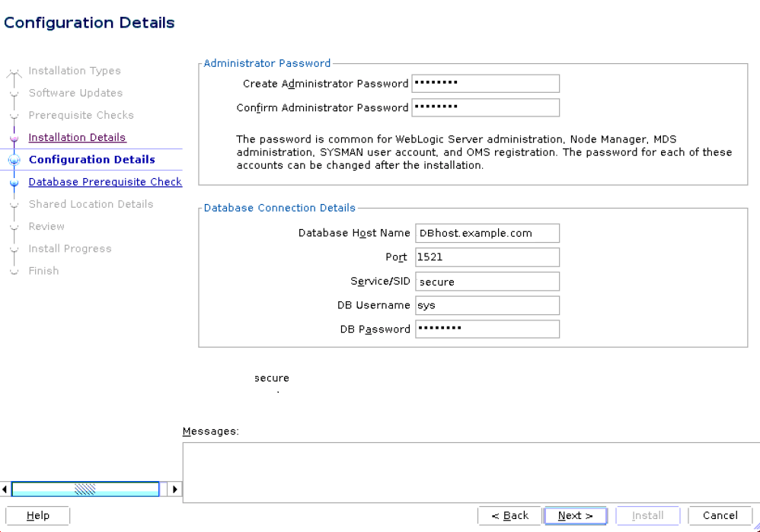Select the Confirm Administrator Password field

(x=485, y=107)
